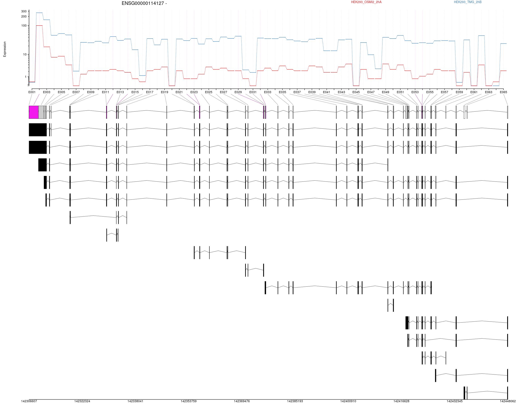Click genomic coordinate 142322324
The image size is (532, 406).
(82, 401)
